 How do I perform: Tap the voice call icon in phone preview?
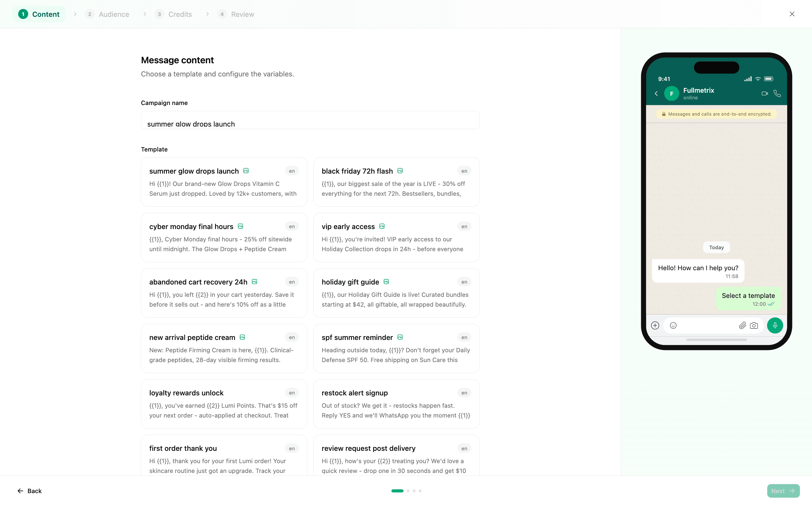tap(777, 93)
